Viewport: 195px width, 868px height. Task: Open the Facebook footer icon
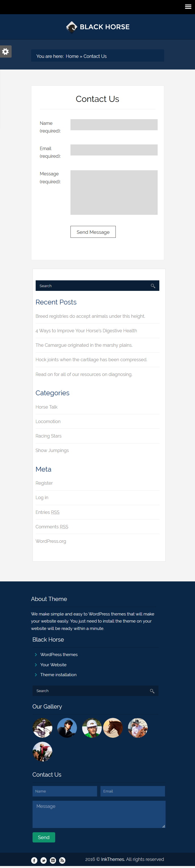34,860
